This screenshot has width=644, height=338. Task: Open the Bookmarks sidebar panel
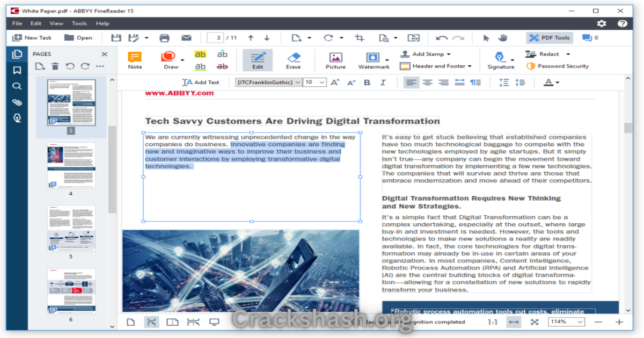(17, 70)
